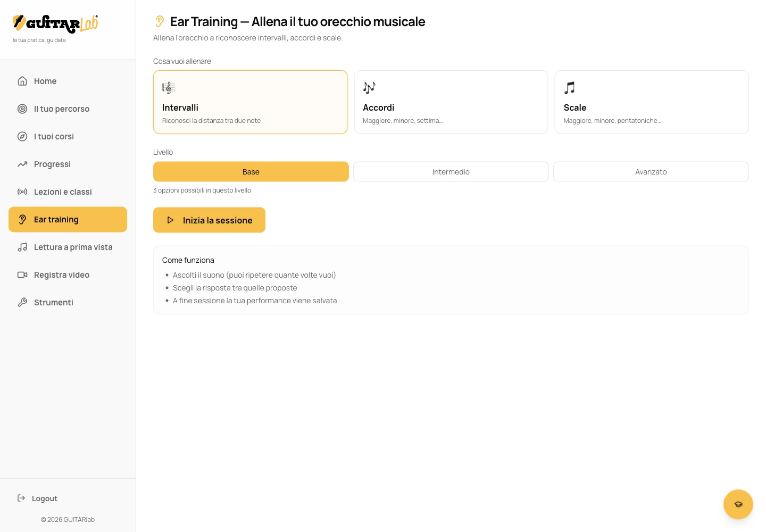Image resolution: width=766 pixels, height=532 pixels.
Task: Open Lezioni e classi
Action: [x=68, y=192]
